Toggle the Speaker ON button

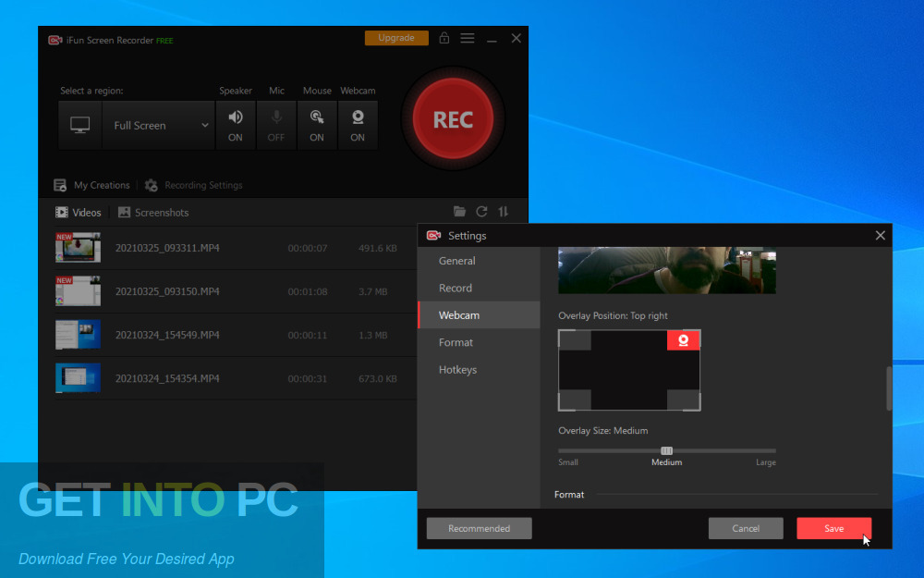pos(235,125)
